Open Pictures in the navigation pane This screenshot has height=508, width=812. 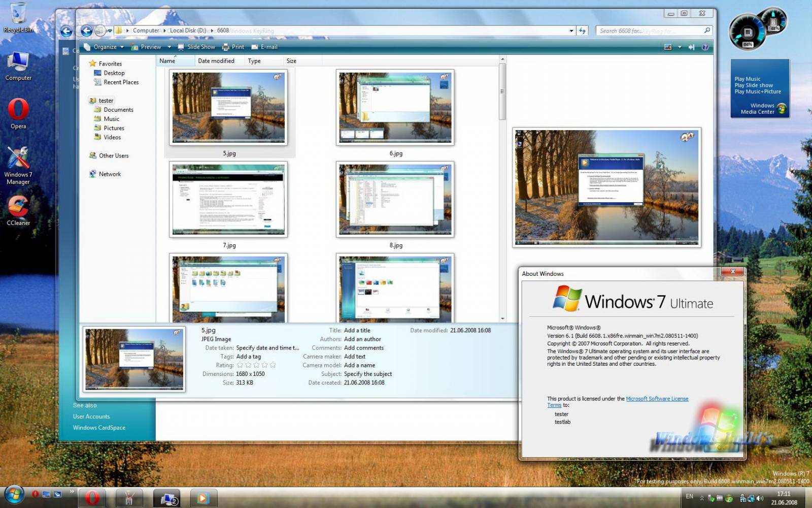point(109,128)
